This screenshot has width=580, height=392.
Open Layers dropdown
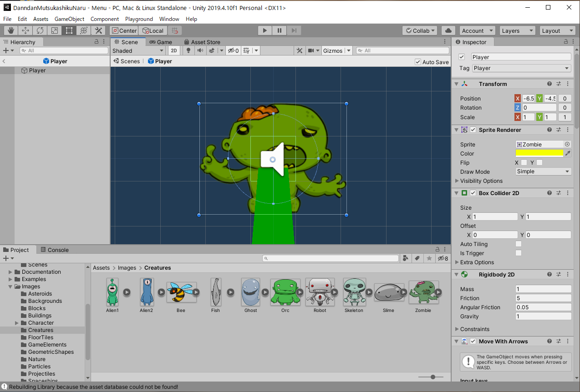tap(517, 30)
